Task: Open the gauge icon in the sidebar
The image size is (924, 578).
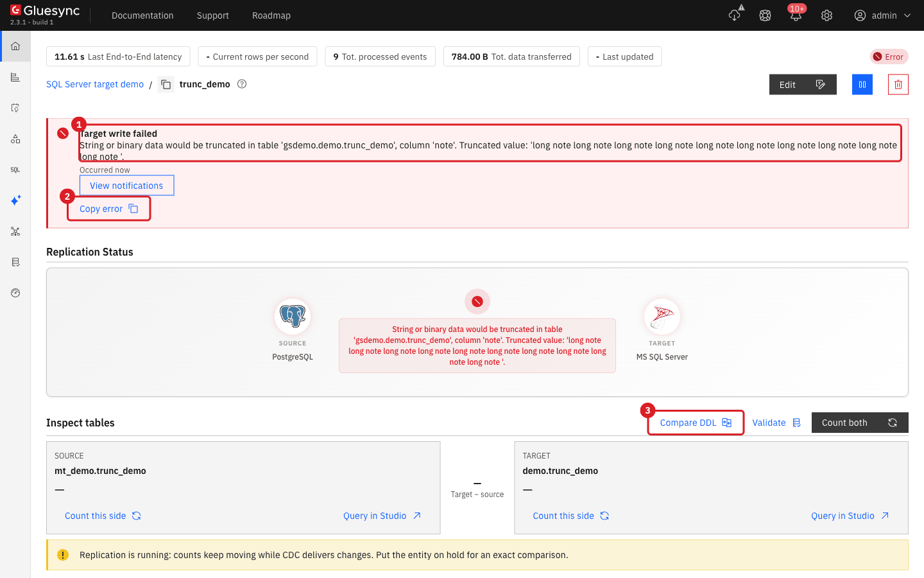Action: coord(15,293)
